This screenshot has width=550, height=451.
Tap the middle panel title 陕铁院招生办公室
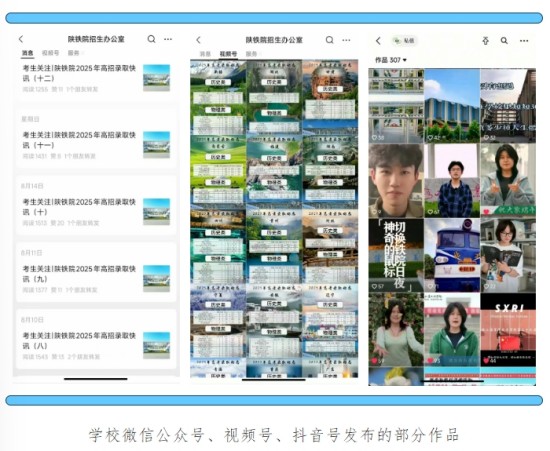pyautogui.click(x=274, y=40)
